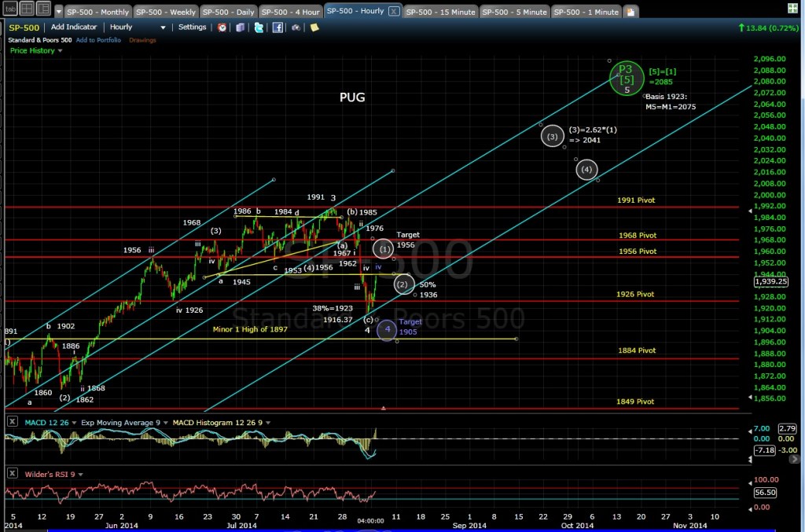Click the '[5]=[1] =2085' annotation
The width and height of the screenshot is (805, 532).
tap(662, 76)
